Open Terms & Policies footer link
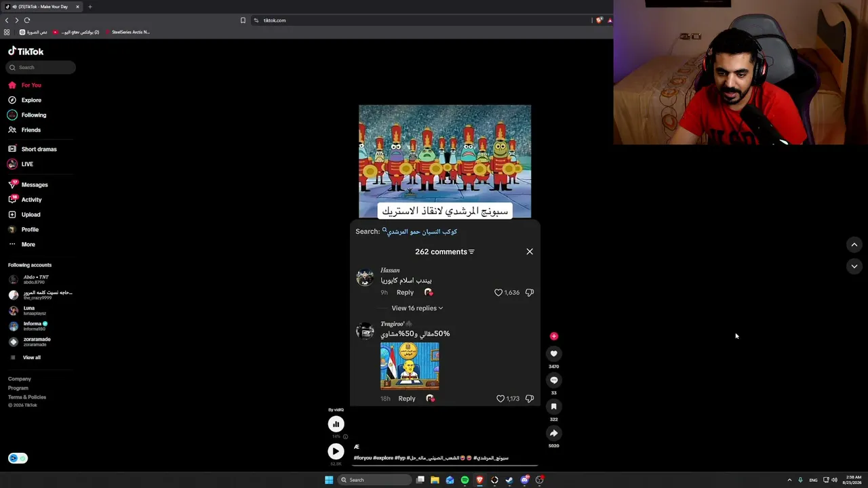This screenshot has width=868, height=488. coord(27,397)
